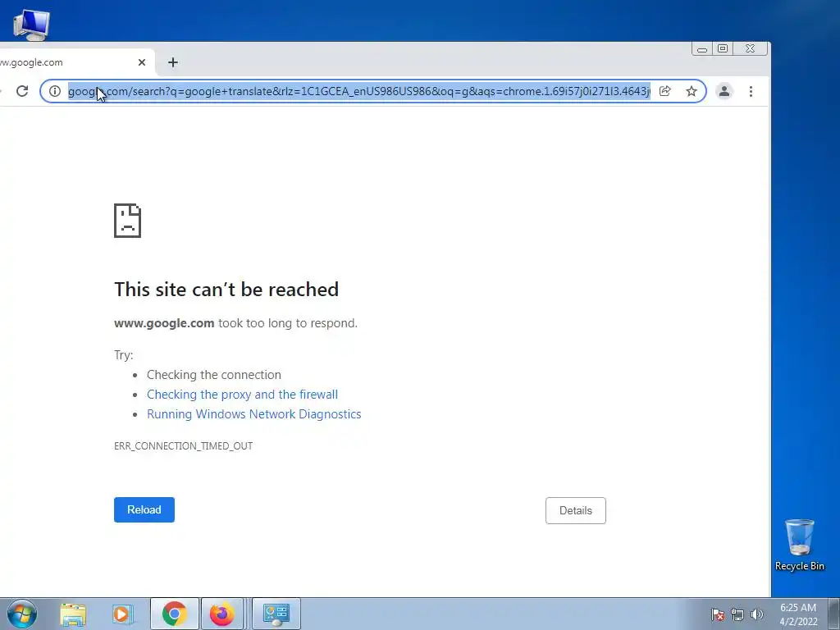The image size is (840, 630).
Task: Bookmark this tab with the star icon
Action: (692, 91)
